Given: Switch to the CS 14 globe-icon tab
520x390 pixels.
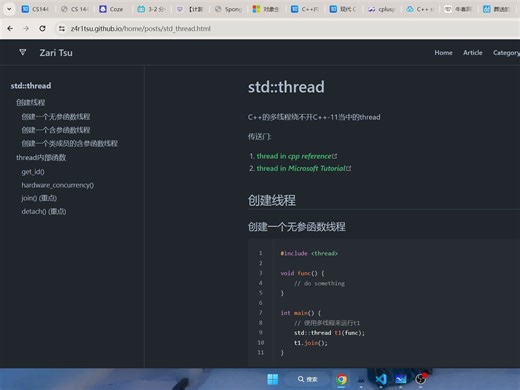Looking at the screenshot, I should pyautogui.click(x=74, y=9).
